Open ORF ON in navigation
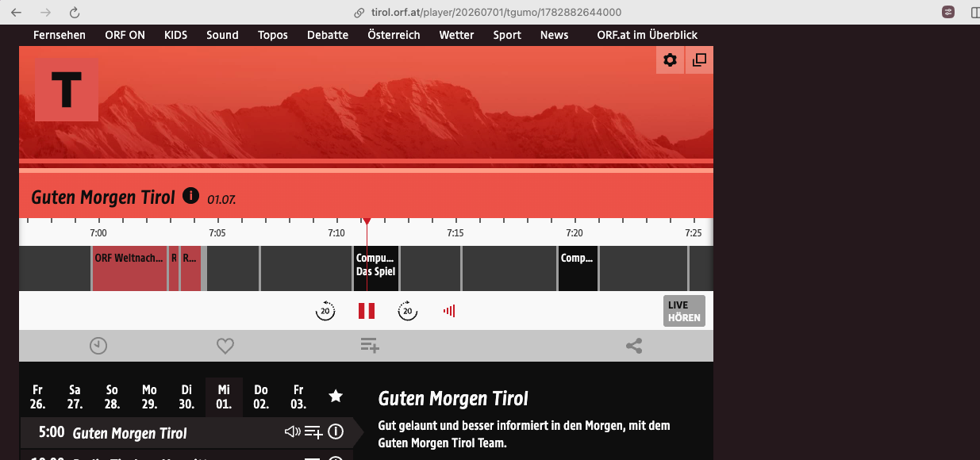 tap(125, 35)
